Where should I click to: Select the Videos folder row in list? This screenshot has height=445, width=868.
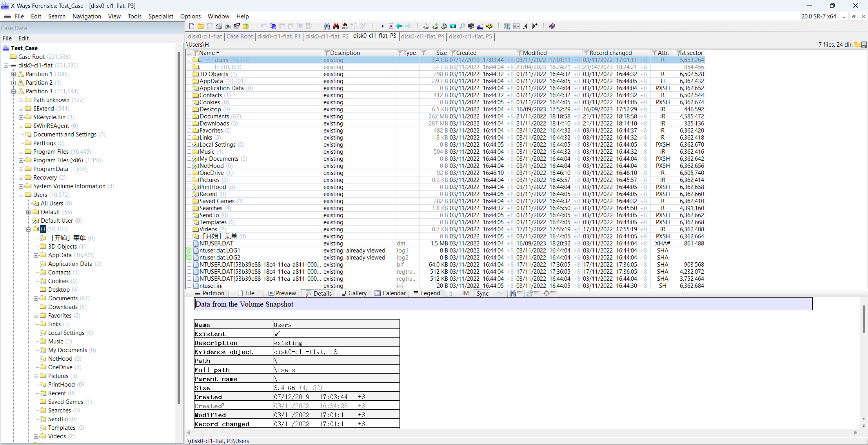tap(445, 229)
